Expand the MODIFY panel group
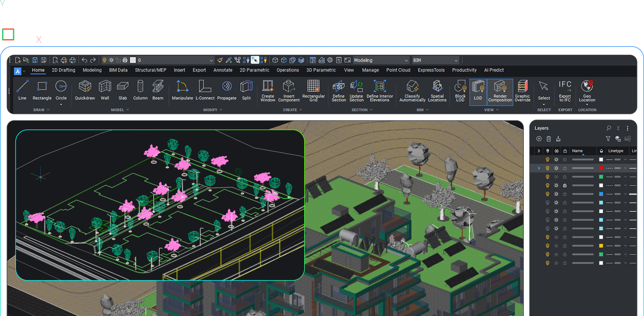 tap(213, 110)
